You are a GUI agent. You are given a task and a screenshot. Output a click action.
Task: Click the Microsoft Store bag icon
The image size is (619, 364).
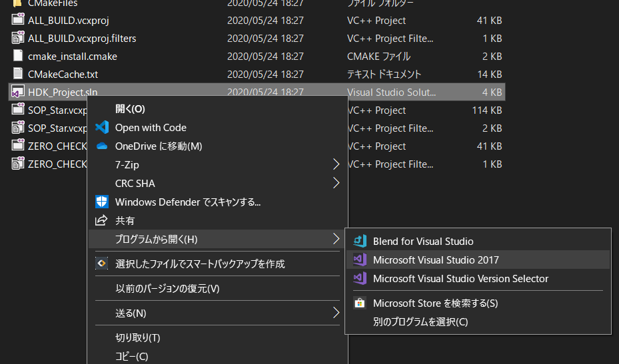tap(360, 303)
